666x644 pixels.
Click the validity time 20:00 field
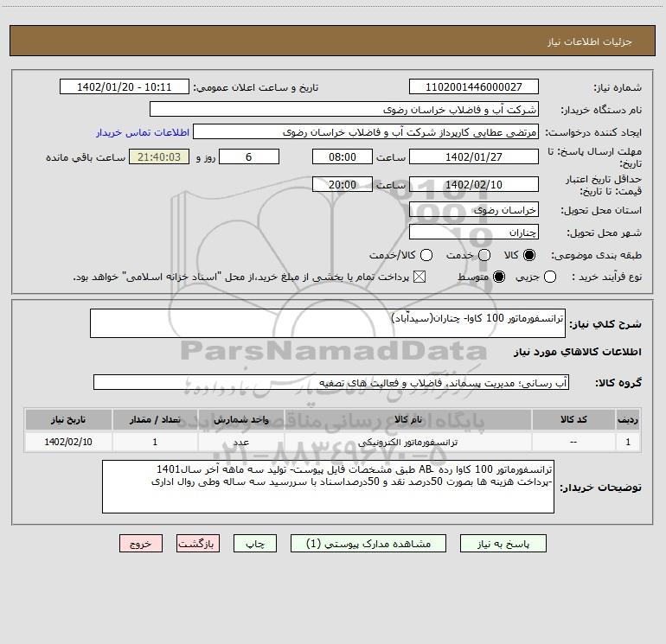(x=343, y=184)
